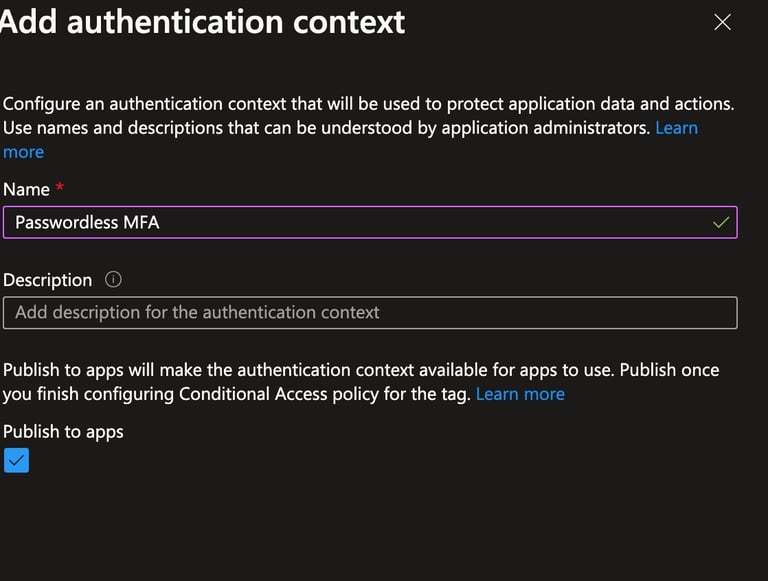Click the "Publish to apps" label above checkbox
The image size is (768, 581).
63,432
